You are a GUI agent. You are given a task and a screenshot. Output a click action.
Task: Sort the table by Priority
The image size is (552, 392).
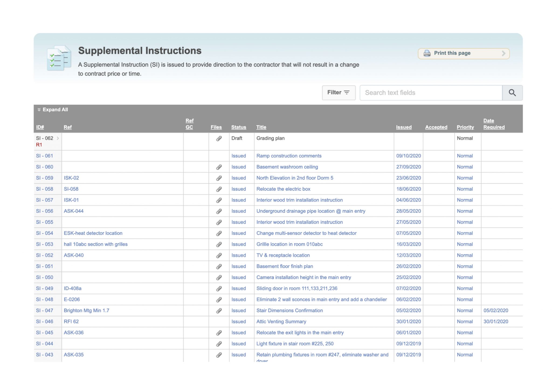465,127
